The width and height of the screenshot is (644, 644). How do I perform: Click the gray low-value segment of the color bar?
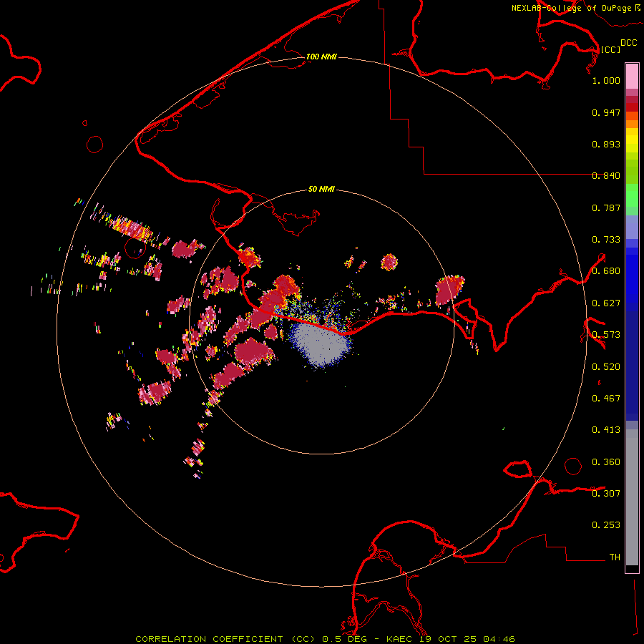[632, 497]
